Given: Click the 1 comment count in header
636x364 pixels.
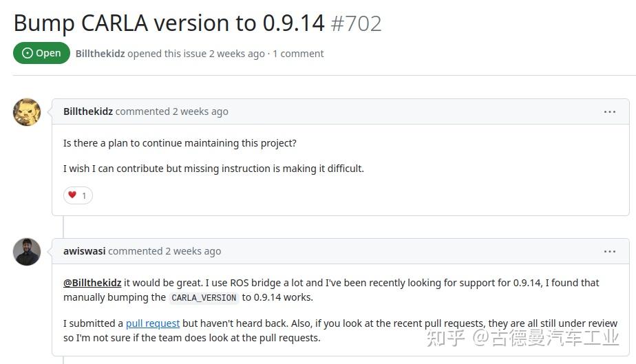Looking at the screenshot, I should (x=298, y=54).
